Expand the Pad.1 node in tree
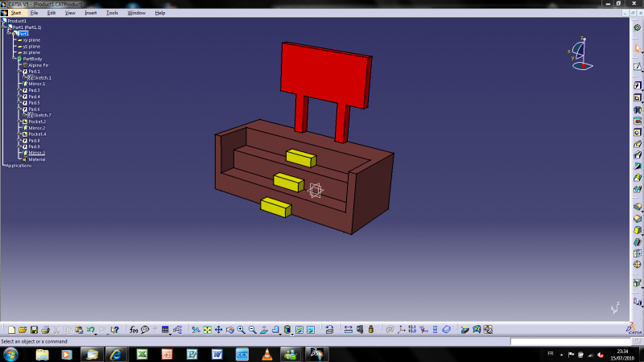 point(20,72)
